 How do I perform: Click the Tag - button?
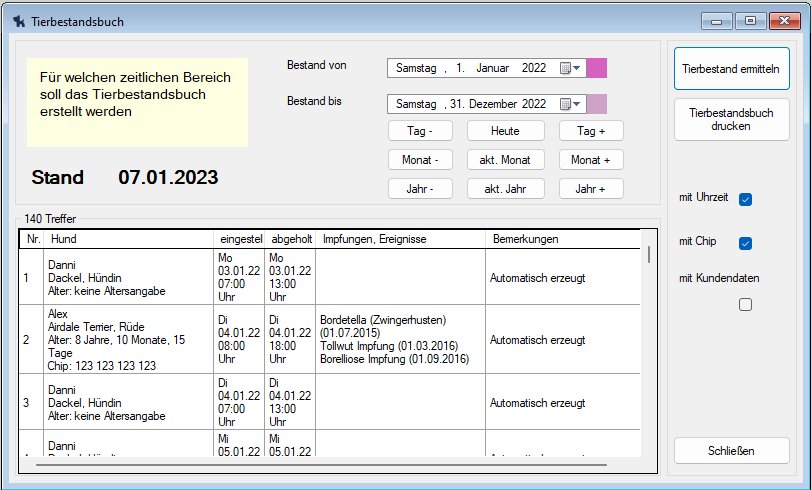pos(420,131)
